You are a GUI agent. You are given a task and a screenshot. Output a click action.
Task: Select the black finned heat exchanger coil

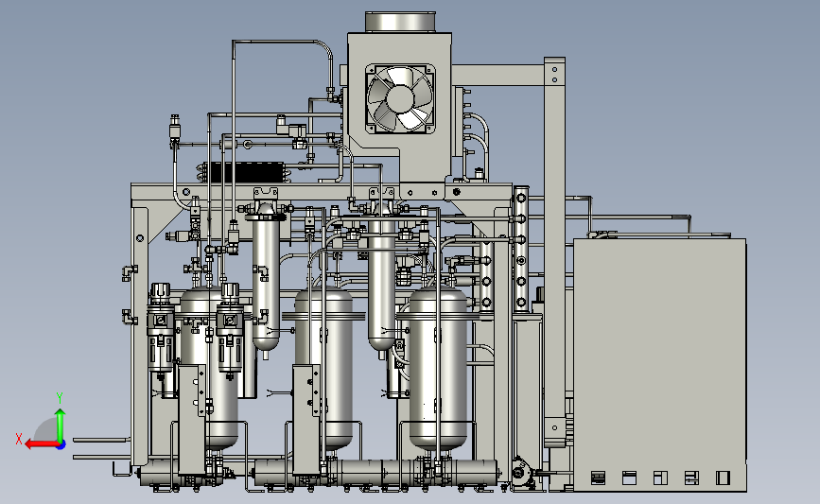(x=244, y=172)
